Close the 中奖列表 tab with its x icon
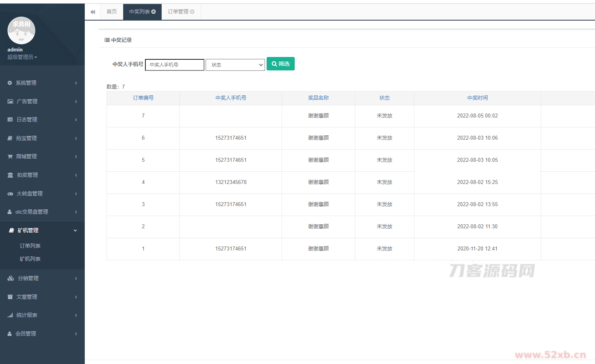 click(x=154, y=12)
